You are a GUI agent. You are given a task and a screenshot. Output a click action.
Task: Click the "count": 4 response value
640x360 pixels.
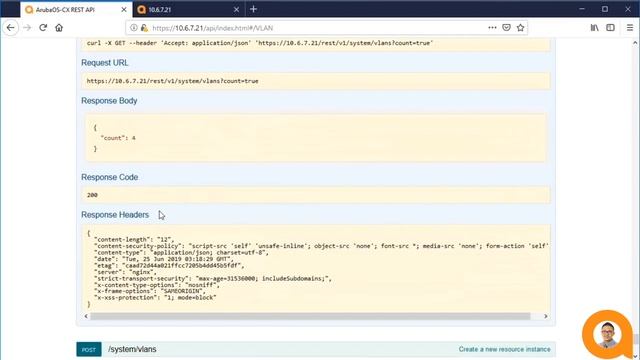coord(118,138)
